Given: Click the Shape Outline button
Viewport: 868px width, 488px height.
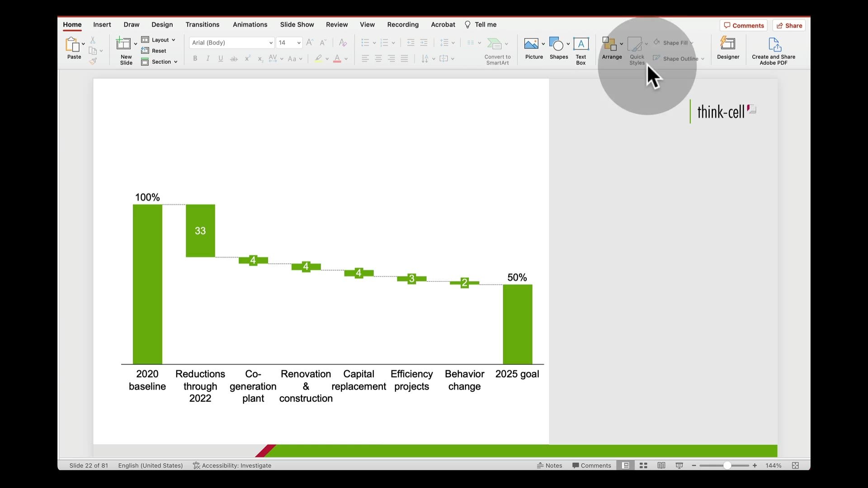Looking at the screenshot, I should (x=678, y=59).
